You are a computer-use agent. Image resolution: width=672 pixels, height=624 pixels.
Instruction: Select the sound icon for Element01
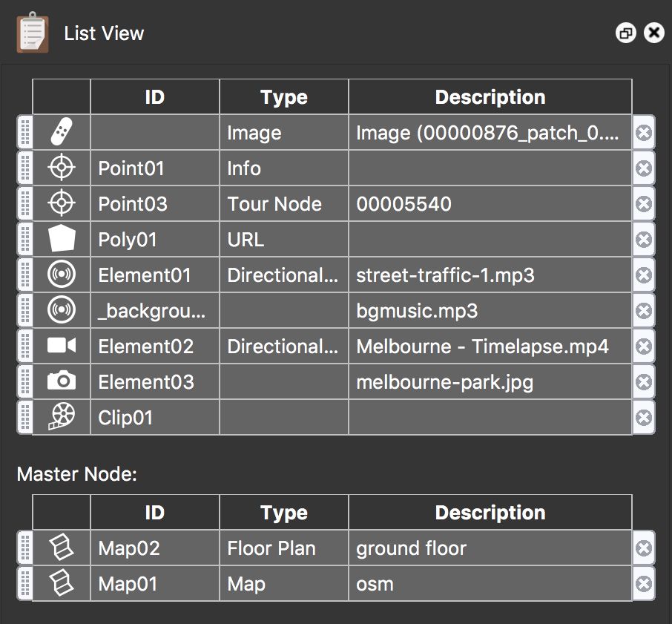[62, 275]
